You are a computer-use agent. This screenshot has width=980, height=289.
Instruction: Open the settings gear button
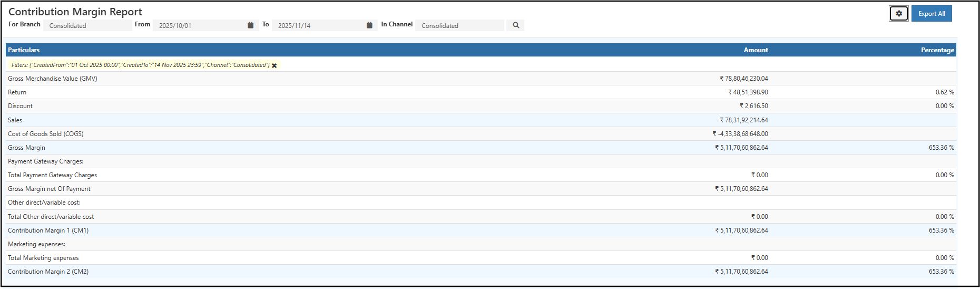(899, 14)
